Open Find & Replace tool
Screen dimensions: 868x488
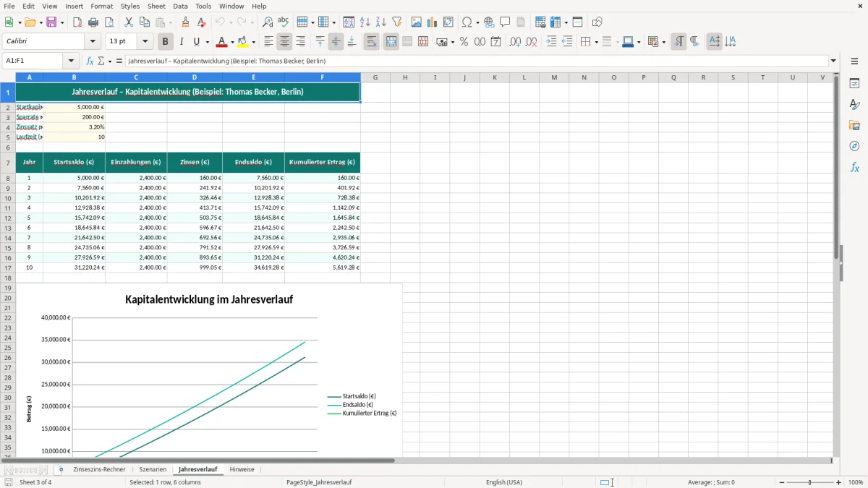[x=268, y=22]
